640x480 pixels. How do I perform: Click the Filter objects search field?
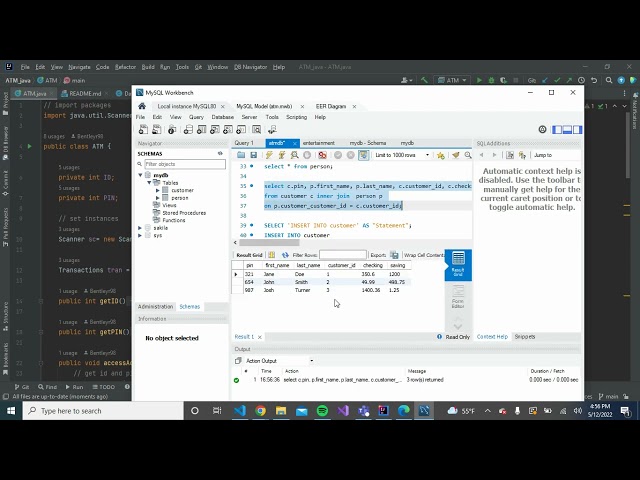tap(185, 164)
